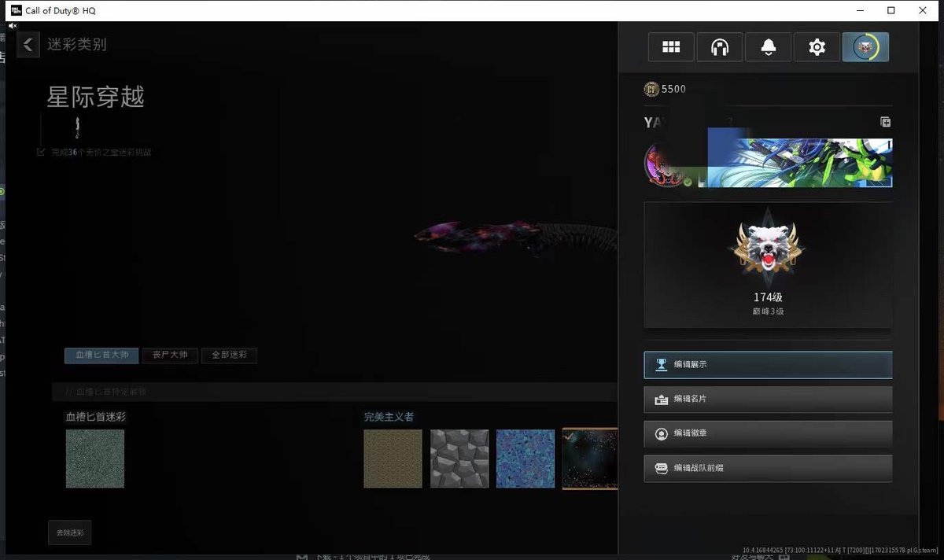The height and width of the screenshot is (560, 944).
Task: Copy player ID with the copy icon
Action: [885, 122]
